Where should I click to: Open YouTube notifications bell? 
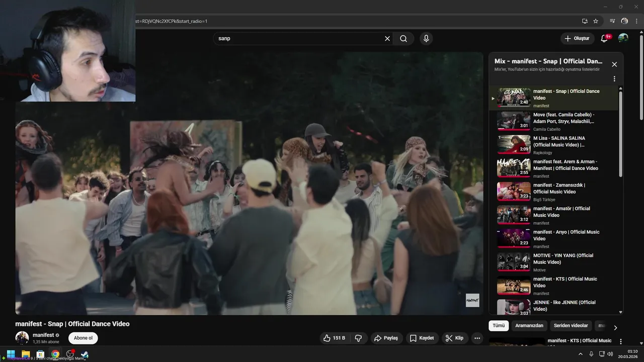click(605, 38)
